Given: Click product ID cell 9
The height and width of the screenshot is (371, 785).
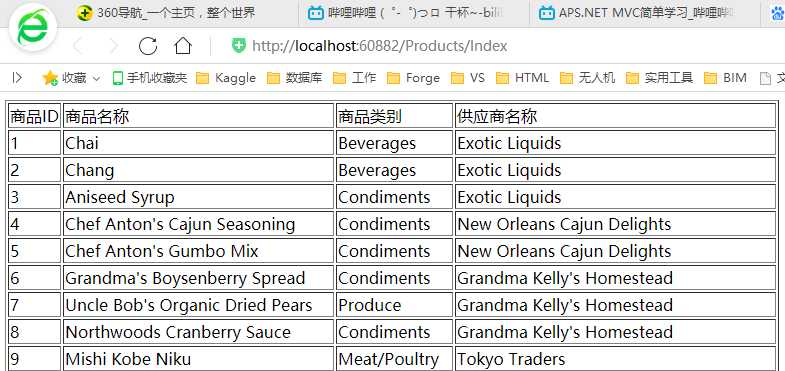Looking at the screenshot, I should pyautogui.click(x=35, y=359).
